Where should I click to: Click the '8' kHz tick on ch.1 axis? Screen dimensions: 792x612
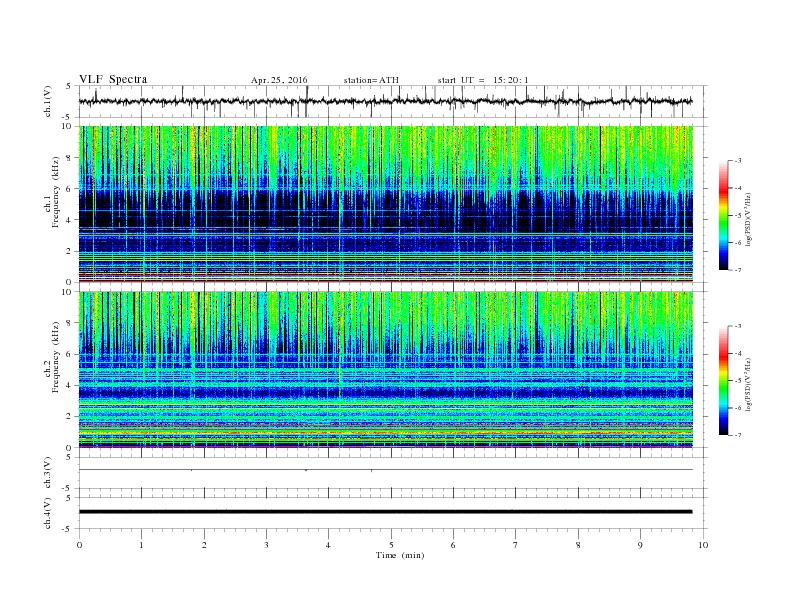pos(70,158)
